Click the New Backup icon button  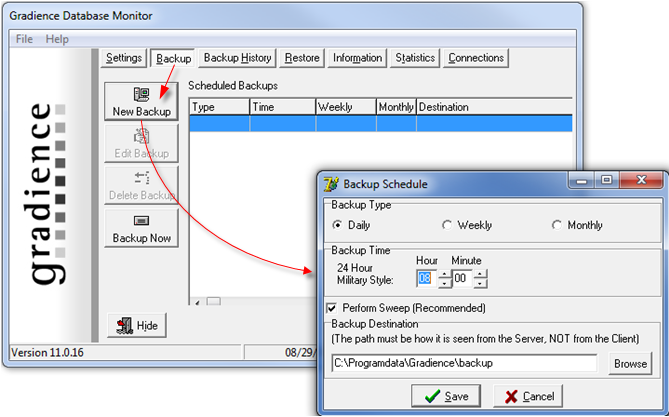[141, 101]
